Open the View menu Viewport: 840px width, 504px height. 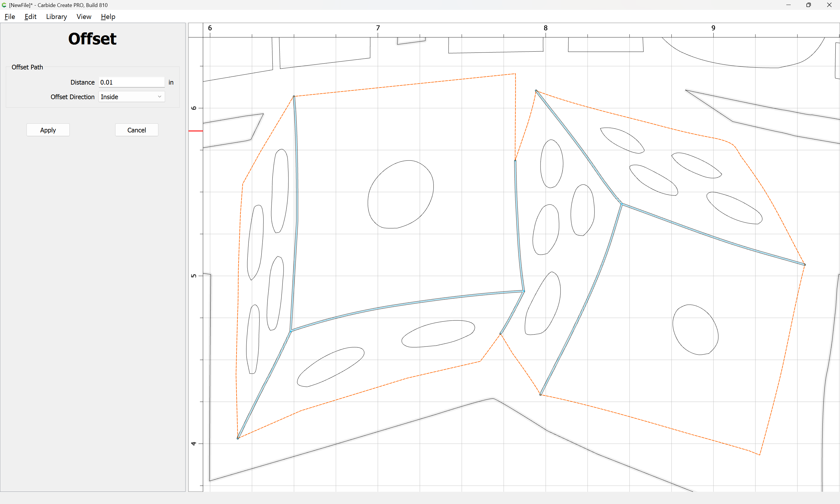pos(84,17)
